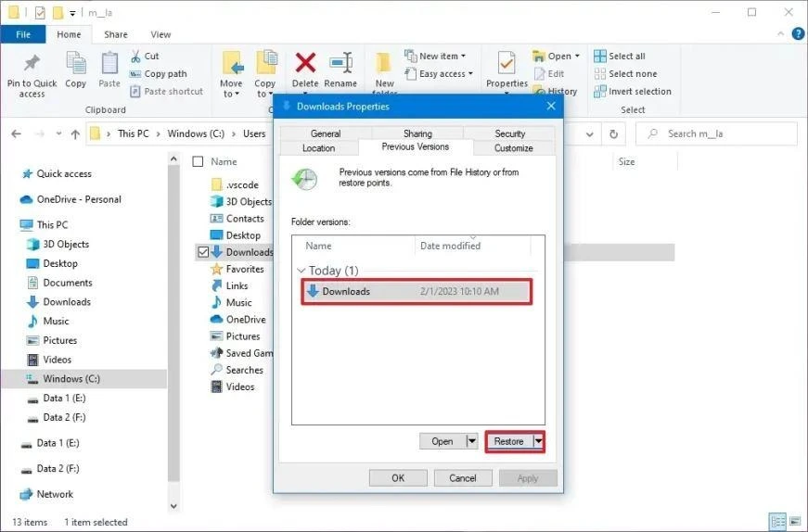The image size is (808, 532).
Task: Click the Search m_la input field
Action: [716, 133]
